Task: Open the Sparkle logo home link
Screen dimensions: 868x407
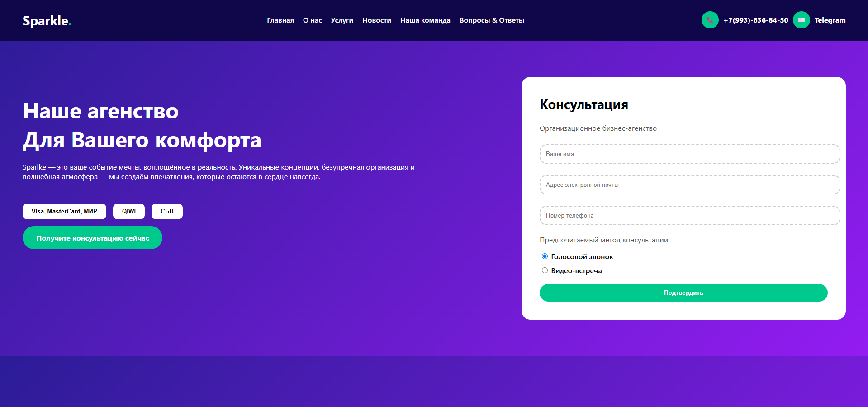Action: (x=47, y=21)
